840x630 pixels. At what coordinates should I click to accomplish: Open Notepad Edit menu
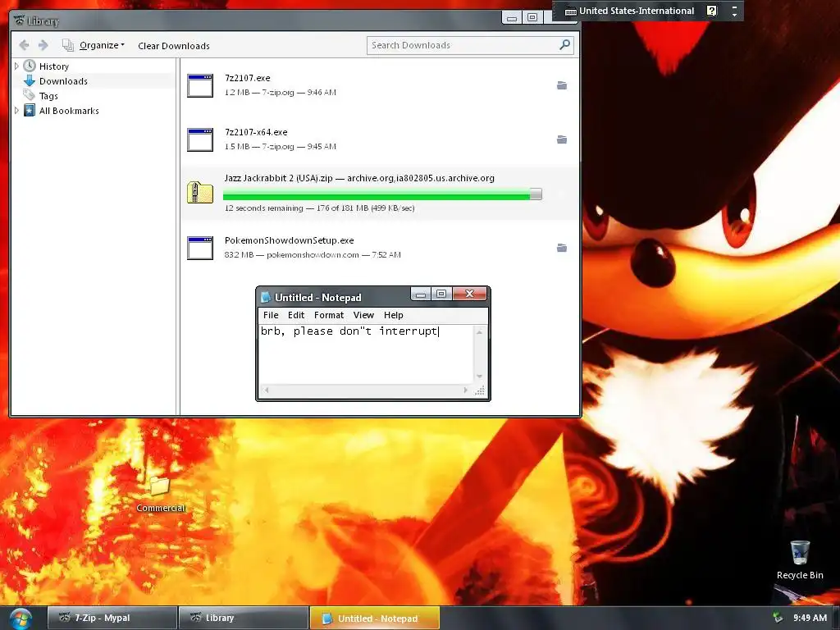pos(295,315)
